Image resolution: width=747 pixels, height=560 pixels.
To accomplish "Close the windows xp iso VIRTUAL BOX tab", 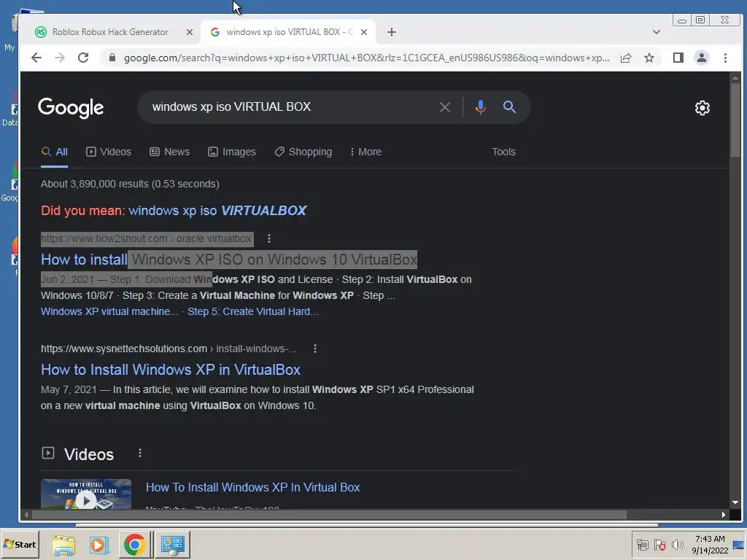I will point(364,32).
